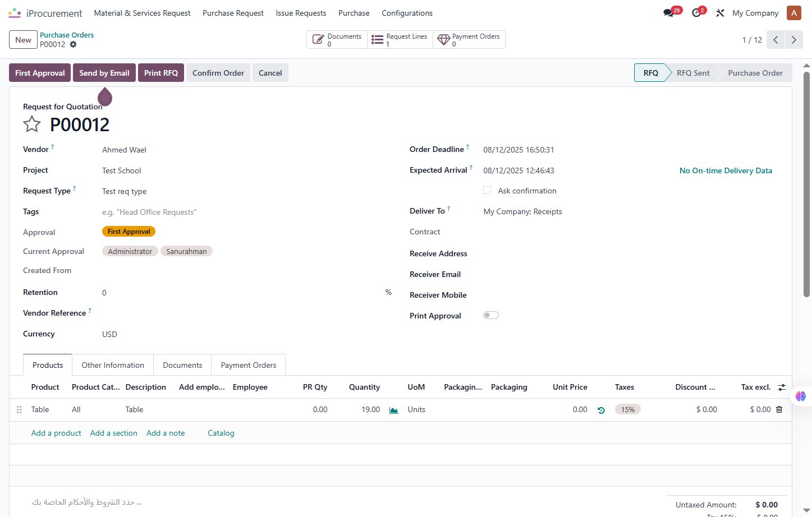Click the vertical page scrollbar

(x=807, y=185)
